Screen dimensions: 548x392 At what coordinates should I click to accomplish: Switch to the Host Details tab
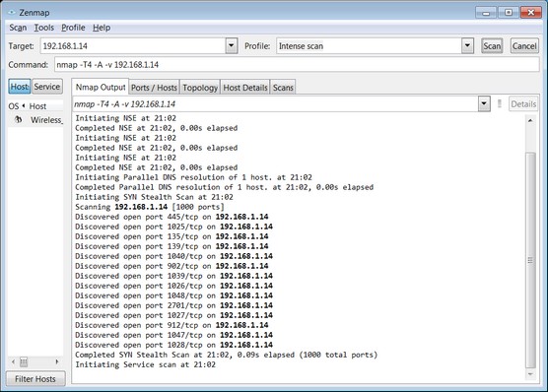245,88
